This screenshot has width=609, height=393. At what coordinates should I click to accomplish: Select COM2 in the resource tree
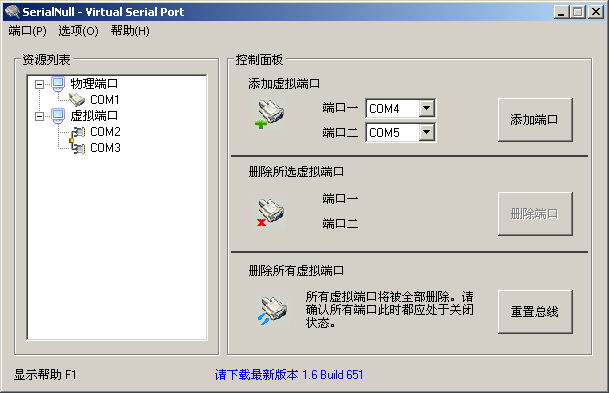[x=105, y=132]
